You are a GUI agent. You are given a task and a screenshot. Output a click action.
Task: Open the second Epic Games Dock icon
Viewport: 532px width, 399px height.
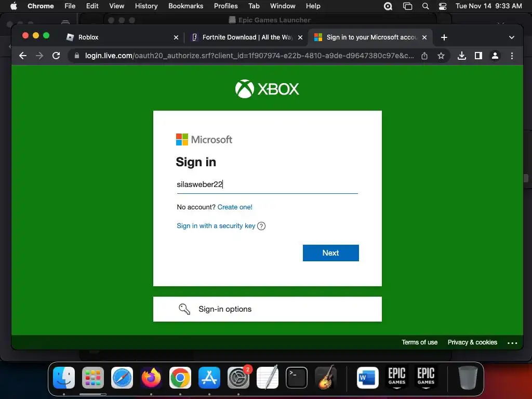(426, 377)
